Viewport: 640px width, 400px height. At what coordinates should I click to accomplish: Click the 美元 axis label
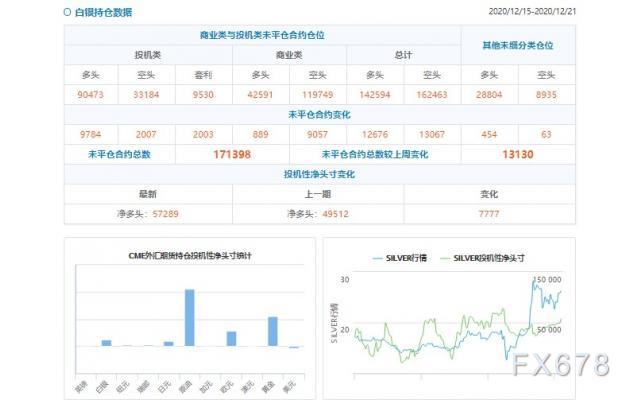pyautogui.click(x=289, y=386)
